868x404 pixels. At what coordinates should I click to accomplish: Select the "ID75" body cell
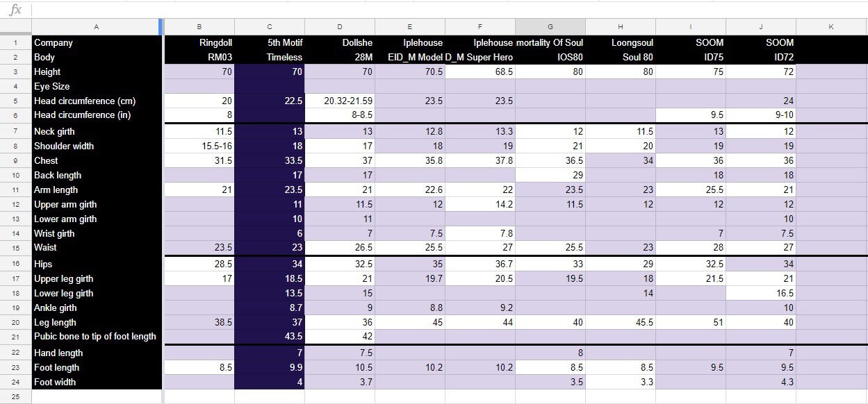tap(691, 57)
